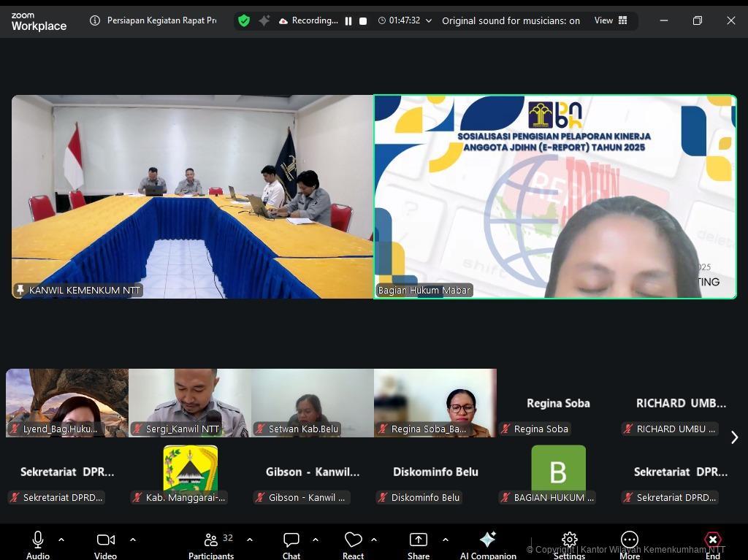Start screen Share
Viewport: 748px width, 560px height.
[x=418, y=544]
